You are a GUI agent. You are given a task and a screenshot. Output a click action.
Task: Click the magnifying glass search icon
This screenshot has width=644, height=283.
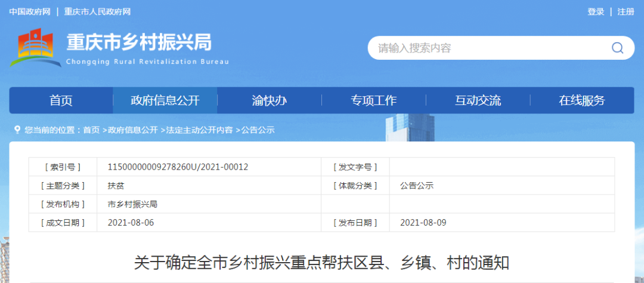point(617,48)
